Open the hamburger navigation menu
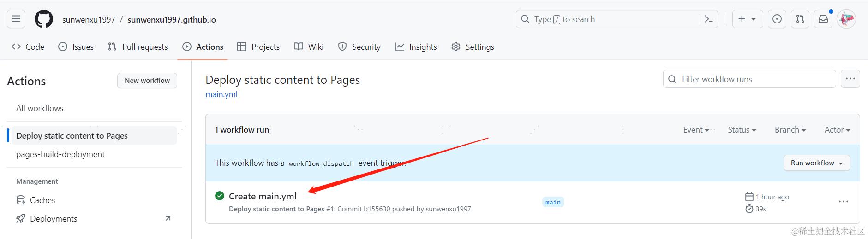The height and width of the screenshot is (239, 868). click(x=16, y=19)
